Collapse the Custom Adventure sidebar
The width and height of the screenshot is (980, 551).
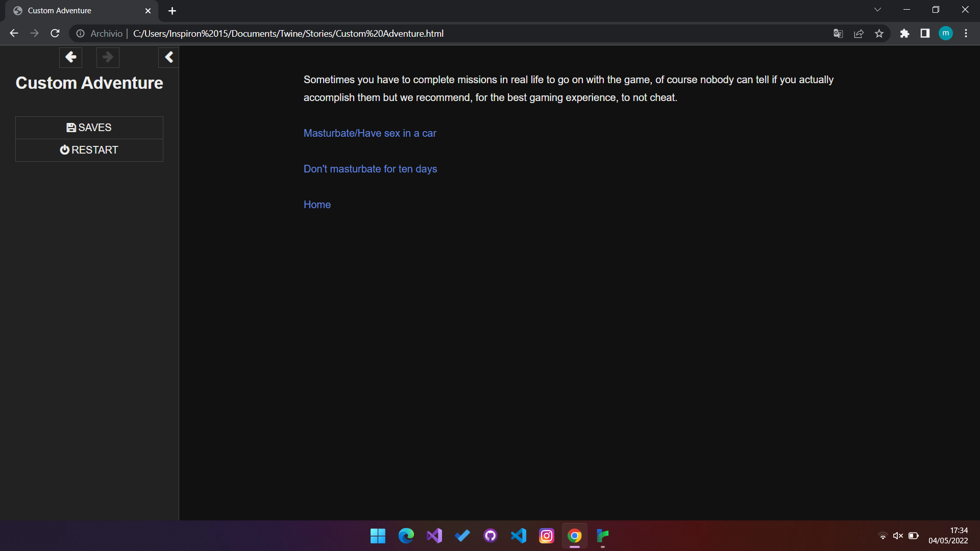pos(168,57)
